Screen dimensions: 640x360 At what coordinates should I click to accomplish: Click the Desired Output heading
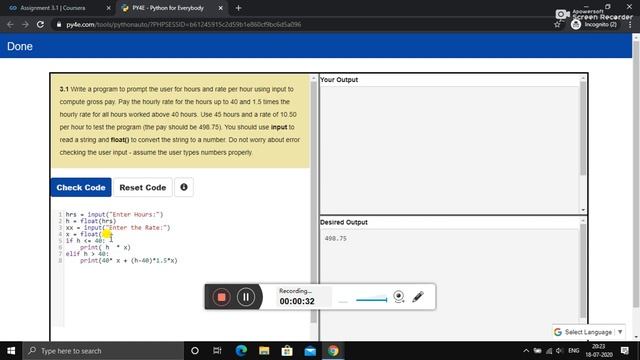tap(344, 222)
